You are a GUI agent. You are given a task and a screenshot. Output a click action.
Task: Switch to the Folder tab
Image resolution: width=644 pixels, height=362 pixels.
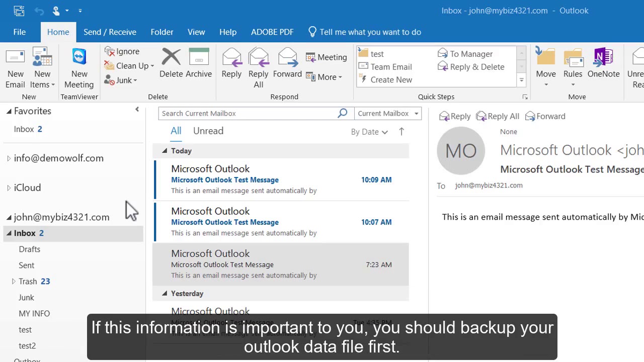[x=162, y=32]
